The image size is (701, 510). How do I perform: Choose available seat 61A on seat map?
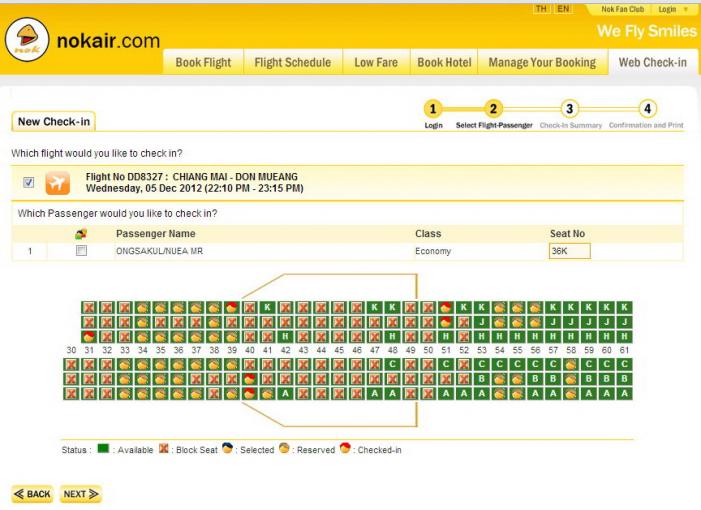624,394
